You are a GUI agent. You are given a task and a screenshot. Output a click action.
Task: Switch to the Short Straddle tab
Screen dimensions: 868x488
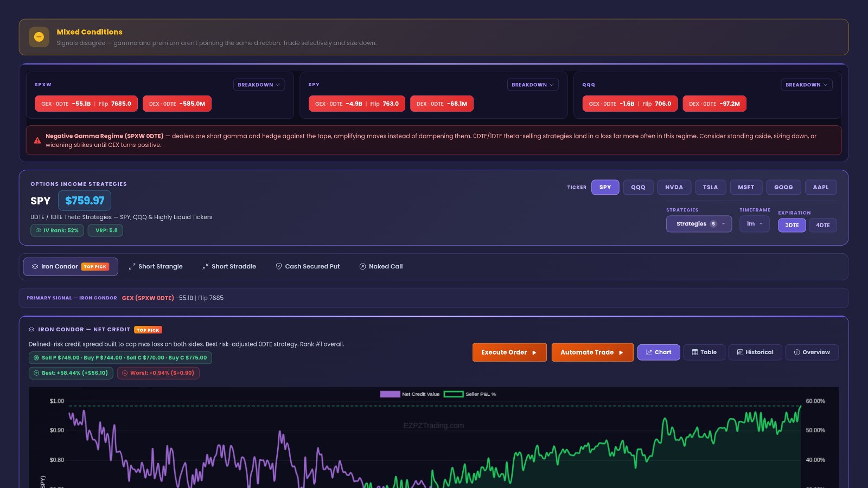click(x=229, y=267)
